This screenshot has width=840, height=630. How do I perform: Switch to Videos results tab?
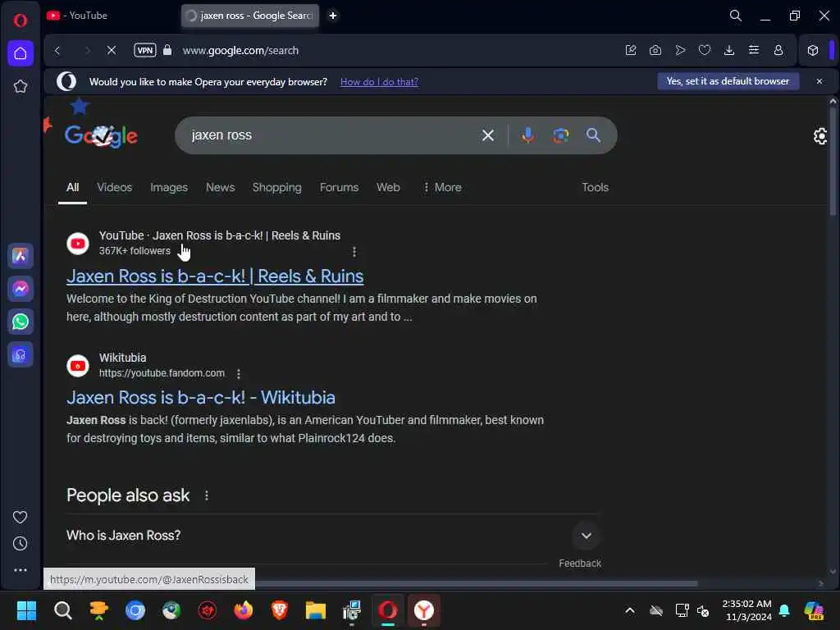pyautogui.click(x=114, y=188)
